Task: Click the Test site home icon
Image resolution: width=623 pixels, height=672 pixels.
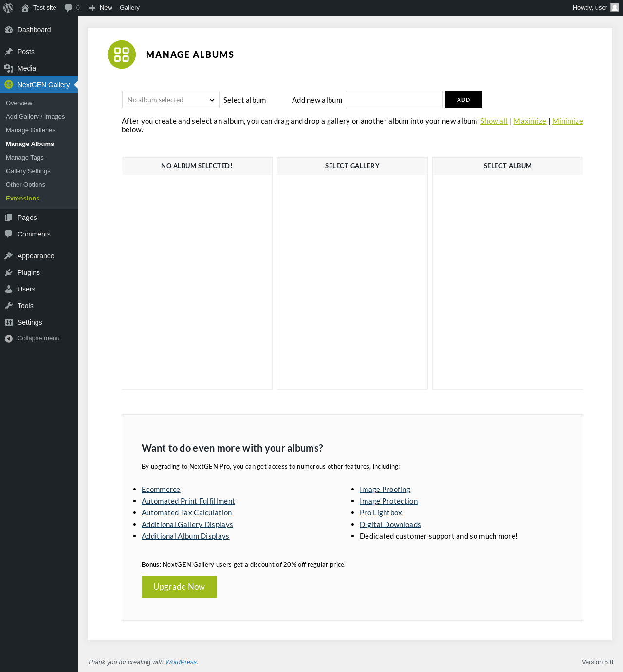Action: point(25,8)
